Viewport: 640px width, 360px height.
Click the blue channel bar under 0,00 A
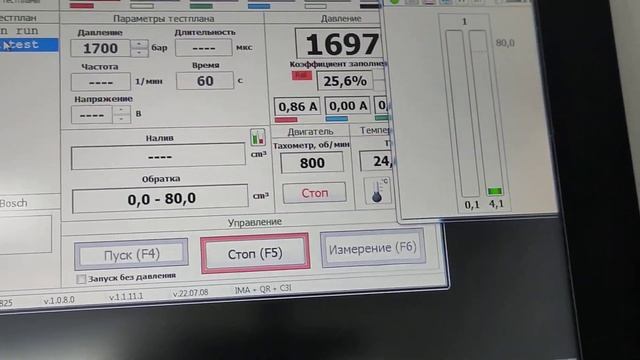pyautogui.click(x=337, y=119)
